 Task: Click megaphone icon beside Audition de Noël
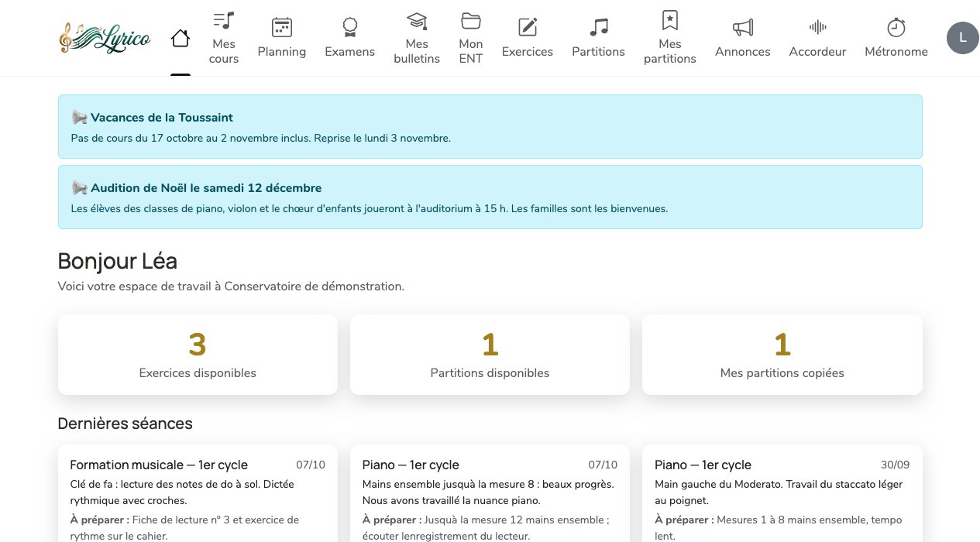pyautogui.click(x=79, y=188)
